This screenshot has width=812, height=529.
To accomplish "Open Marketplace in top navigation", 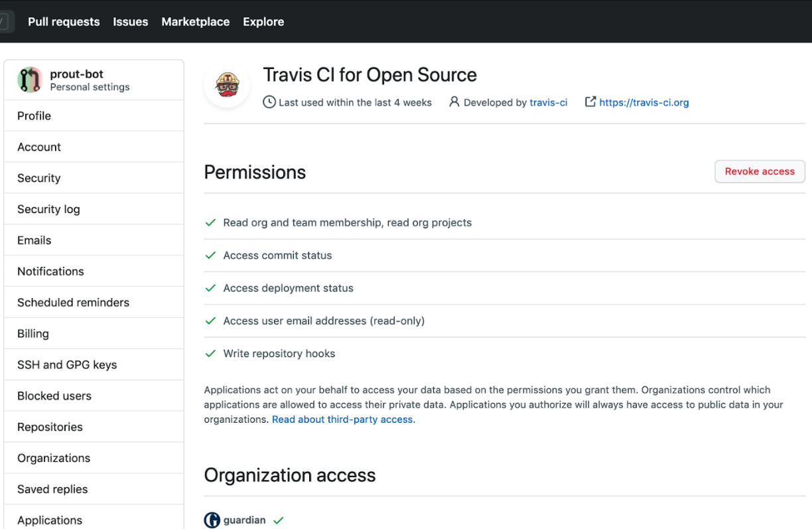I will tap(196, 22).
